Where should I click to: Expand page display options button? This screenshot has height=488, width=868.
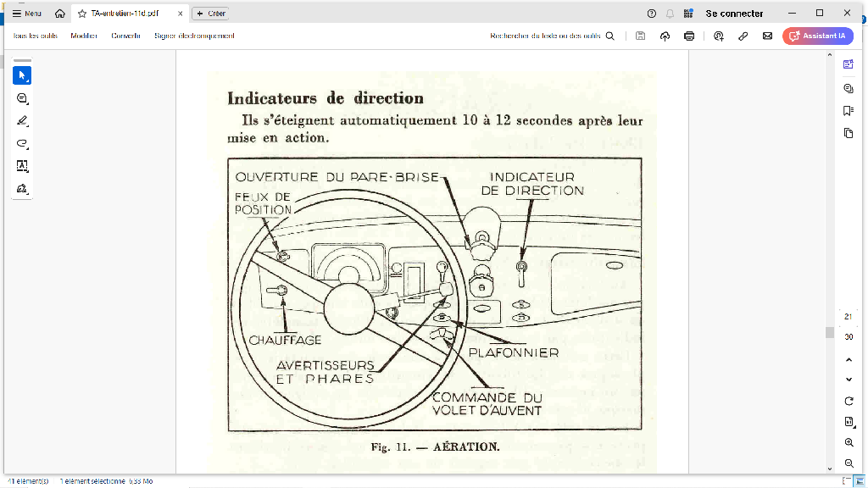coord(849,422)
